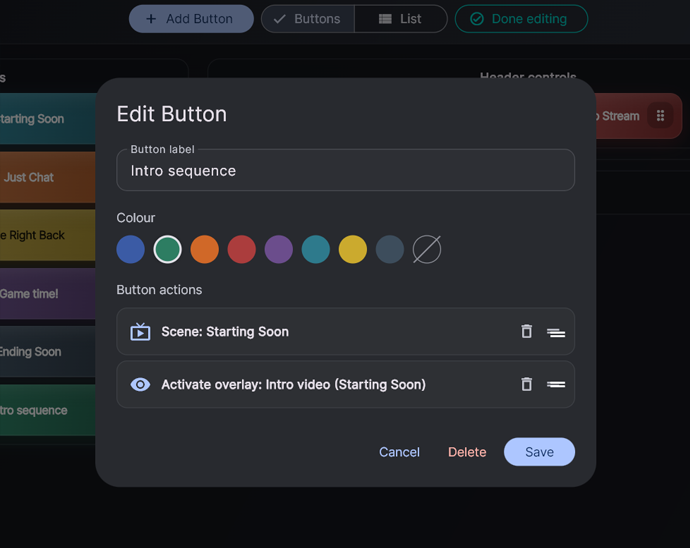Select the orange colour swatch
Image resolution: width=690 pixels, height=548 pixels.
205,249
